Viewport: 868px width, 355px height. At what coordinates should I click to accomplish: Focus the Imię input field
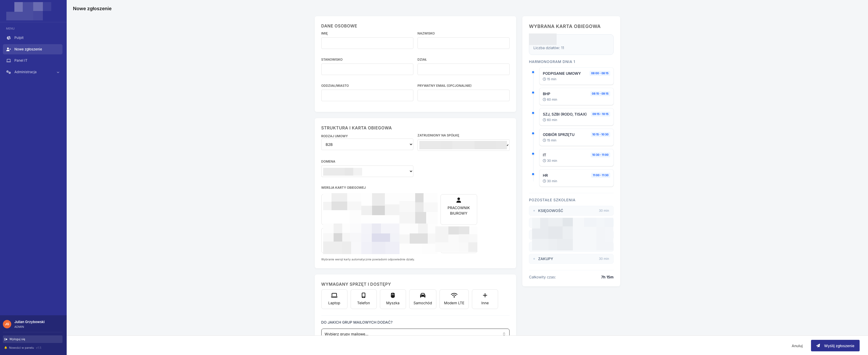tap(367, 43)
